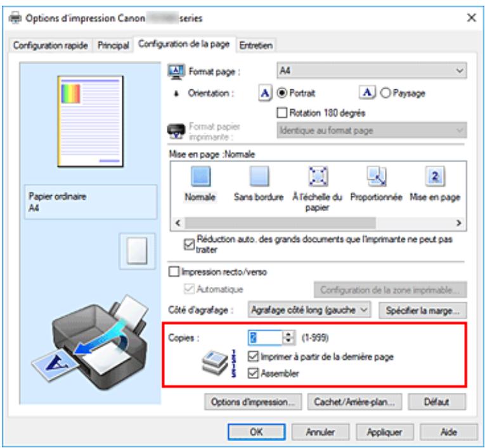Click the Appliquer button
The height and width of the screenshot is (448, 485).
click(384, 432)
